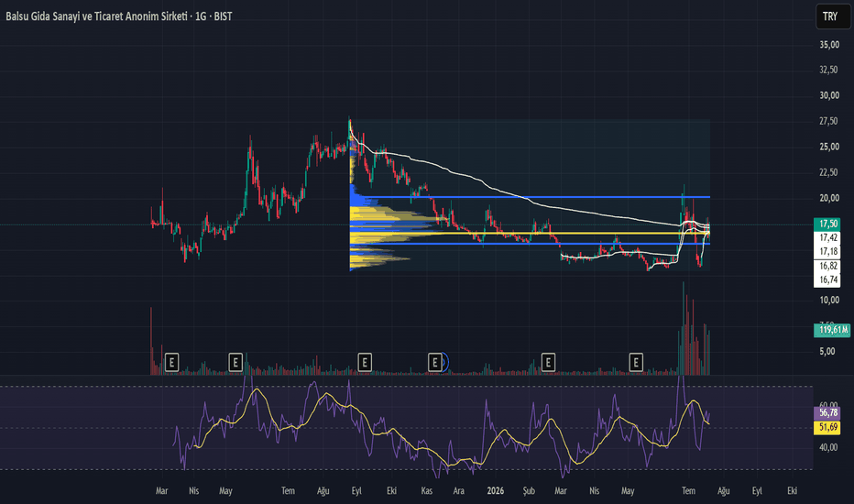This screenshot has height=504, width=854.
Task: Open the TRY currency selector
Action: pyautogui.click(x=833, y=16)
